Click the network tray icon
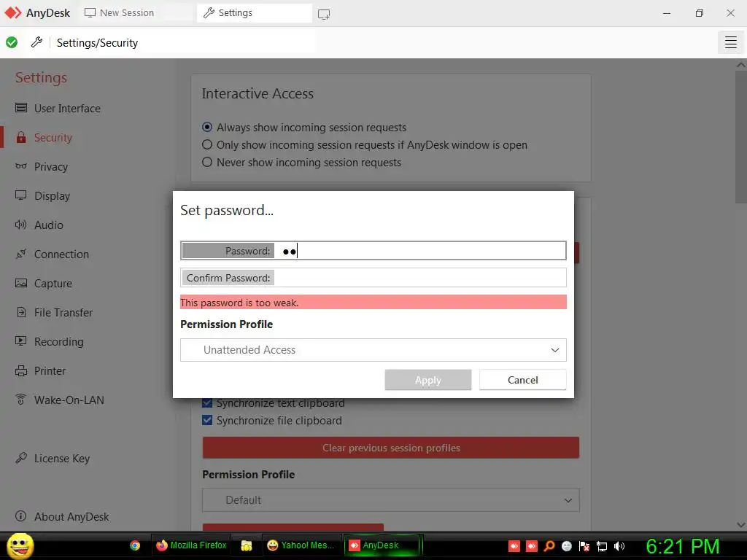Screen dimensions: 747x560 [602, 546]
